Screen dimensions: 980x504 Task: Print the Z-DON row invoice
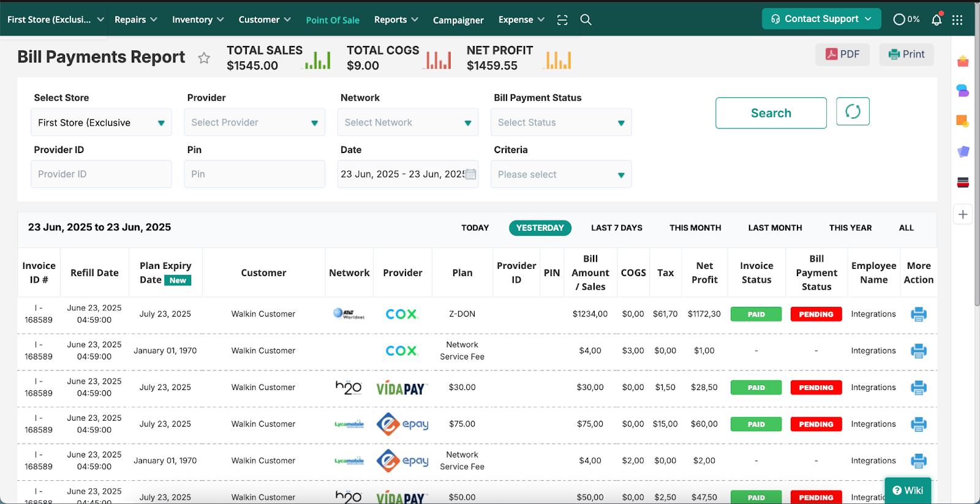click(x=919, y=314)
